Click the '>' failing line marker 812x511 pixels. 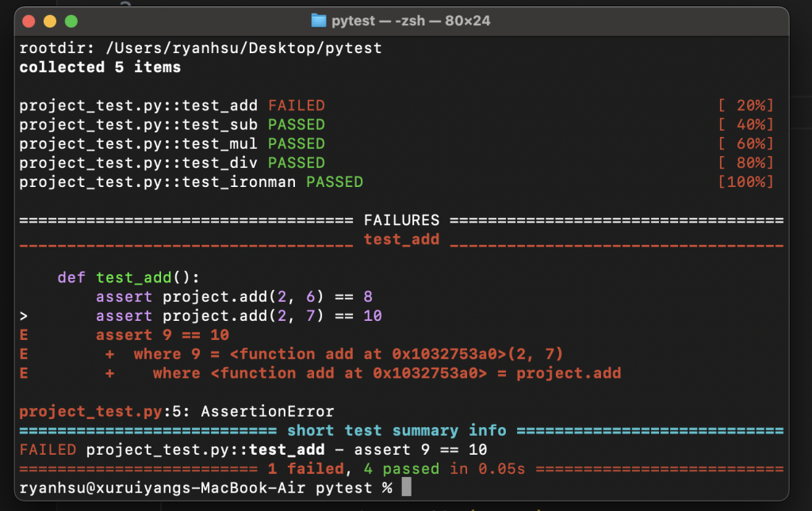(24, 316)
